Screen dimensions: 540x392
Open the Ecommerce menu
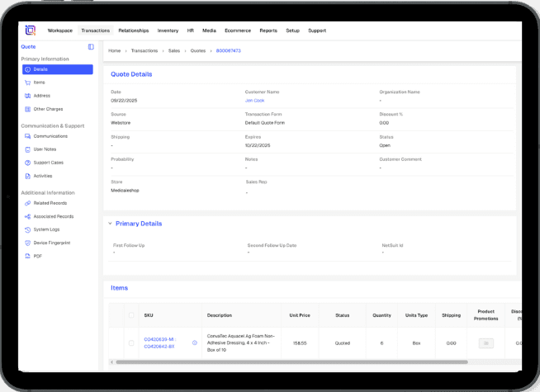[238, 31]
